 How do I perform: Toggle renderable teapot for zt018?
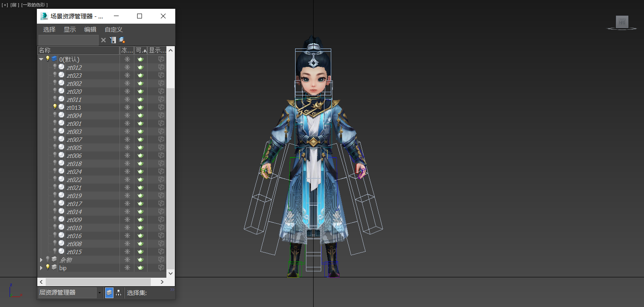coord(141,164)
